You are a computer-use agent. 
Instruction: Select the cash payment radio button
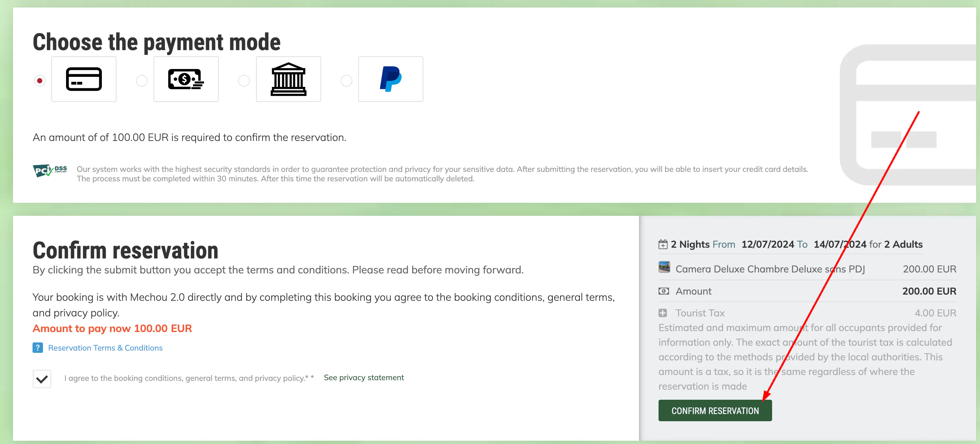pos(142,81)
